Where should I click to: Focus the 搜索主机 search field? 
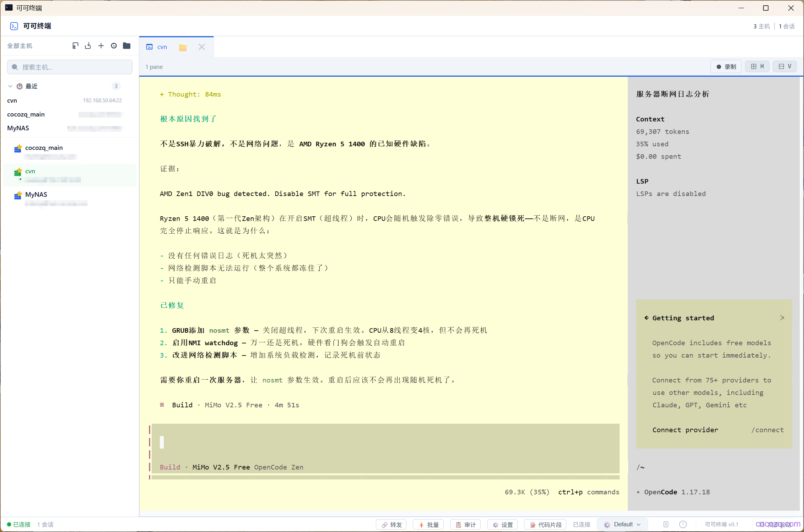70,67
